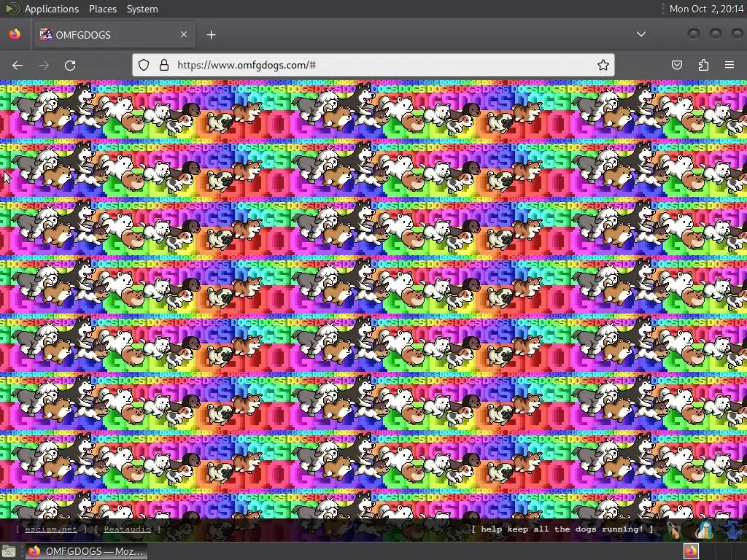The height and width of the screenshot is (560, 747).
Task: Click the orange dog donation icon in footer
Action: 674,529
